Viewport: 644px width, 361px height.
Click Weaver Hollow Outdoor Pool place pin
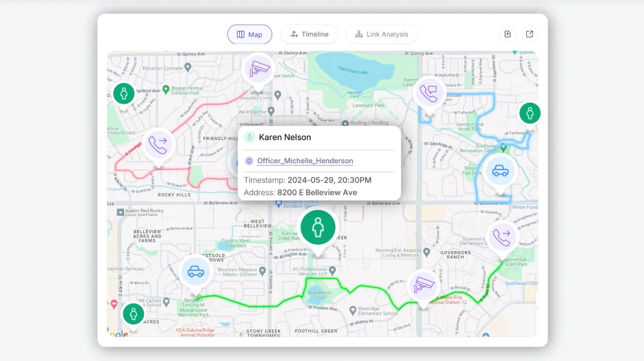[166, 89]
